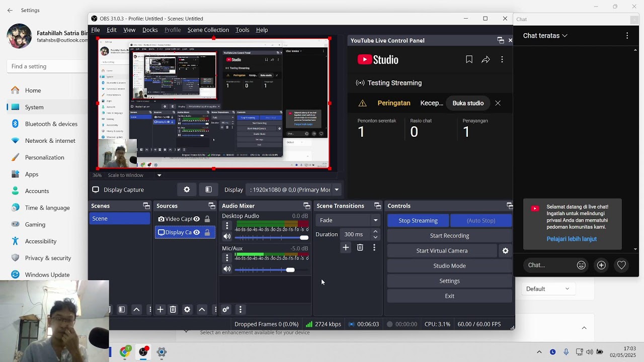Adjust the Mic/Aux volume slider

click(x=272, y=270)
